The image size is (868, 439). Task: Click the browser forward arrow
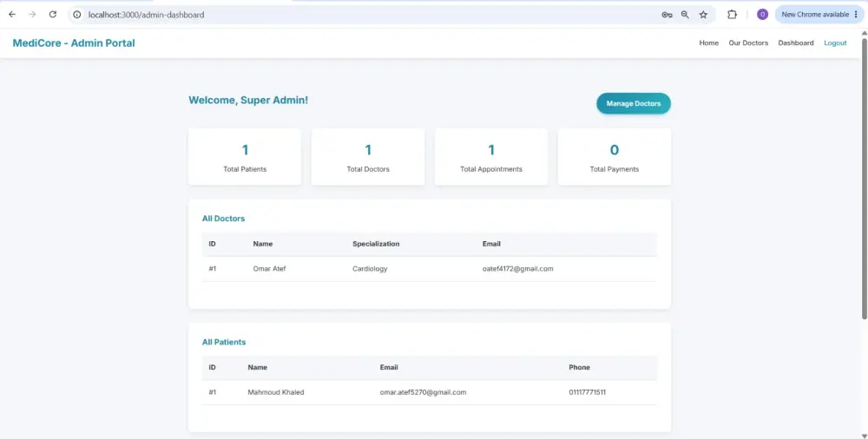pyautogui.click(x=32, y=15)
